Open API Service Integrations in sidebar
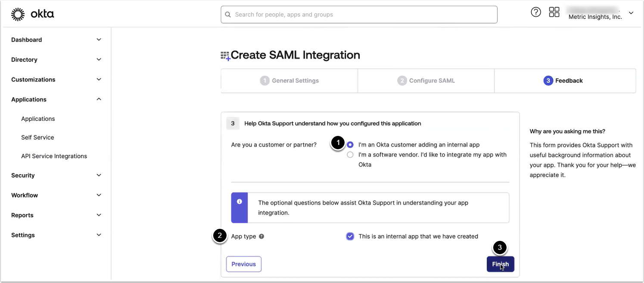The width and height of the screenshot is (644, 283). (x=54, y=156)
